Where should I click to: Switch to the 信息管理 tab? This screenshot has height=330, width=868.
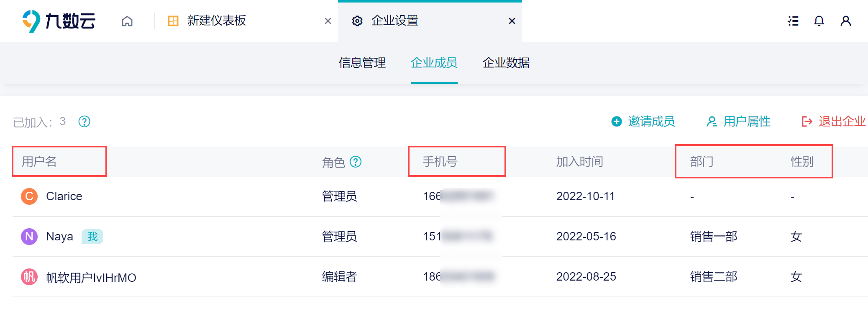click(x=362, y=63)
